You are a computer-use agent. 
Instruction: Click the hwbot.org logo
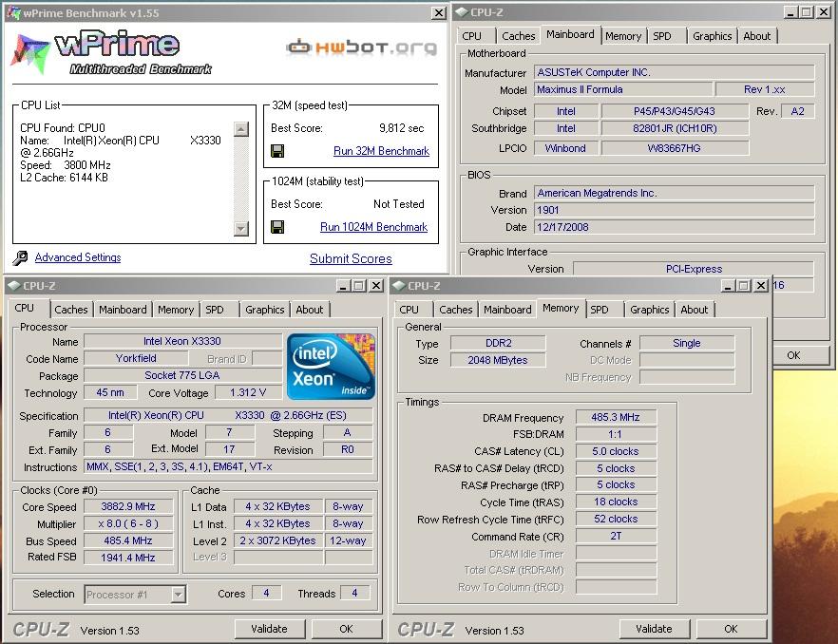(x=361, y=47)
